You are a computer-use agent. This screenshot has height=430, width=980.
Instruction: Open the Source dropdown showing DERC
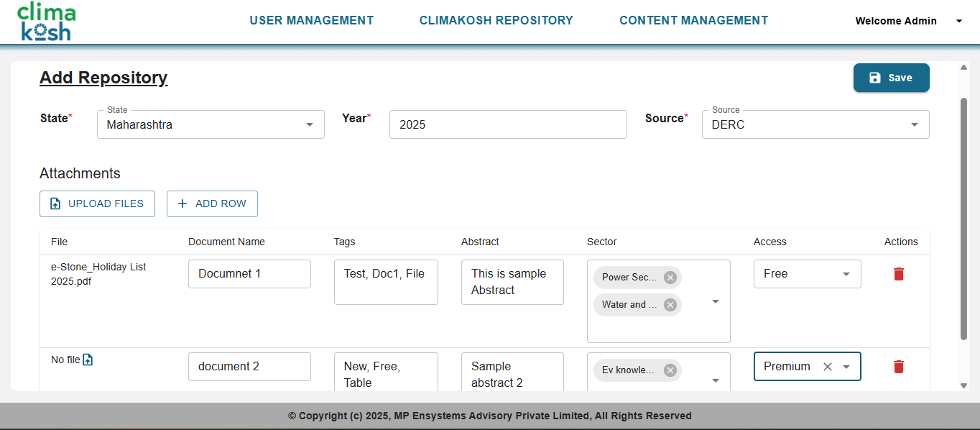coord(914,124)
